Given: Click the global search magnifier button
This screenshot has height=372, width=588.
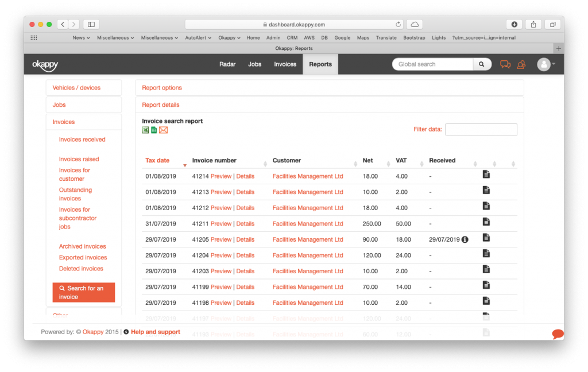Looking at the screenshot, I should point(482,64).
